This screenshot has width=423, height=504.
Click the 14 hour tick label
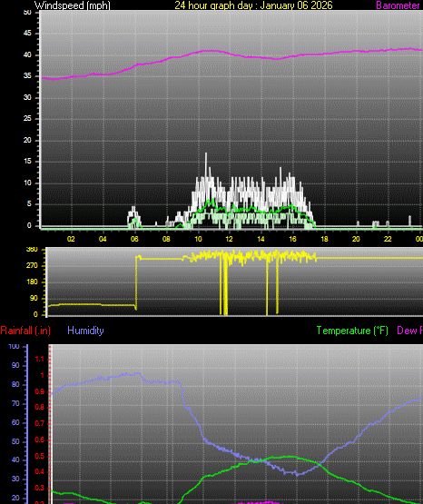coord(261,239)
